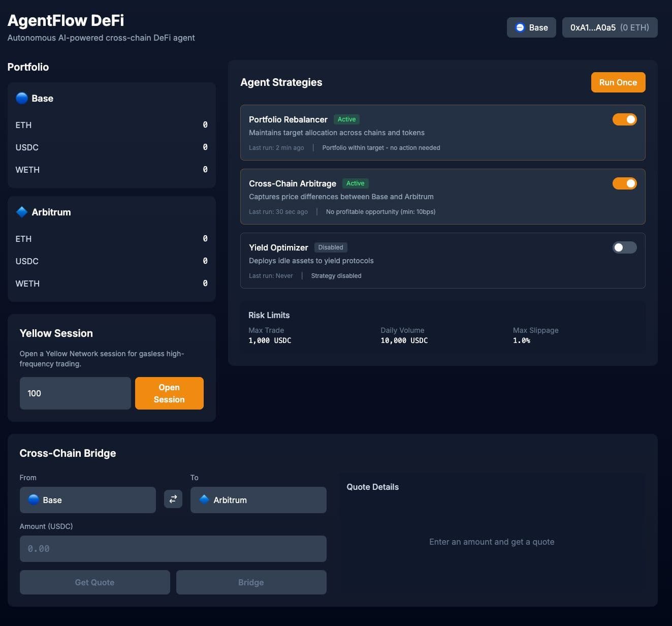
Task: Click the Risk Limits heading
Action: (269, 315)
